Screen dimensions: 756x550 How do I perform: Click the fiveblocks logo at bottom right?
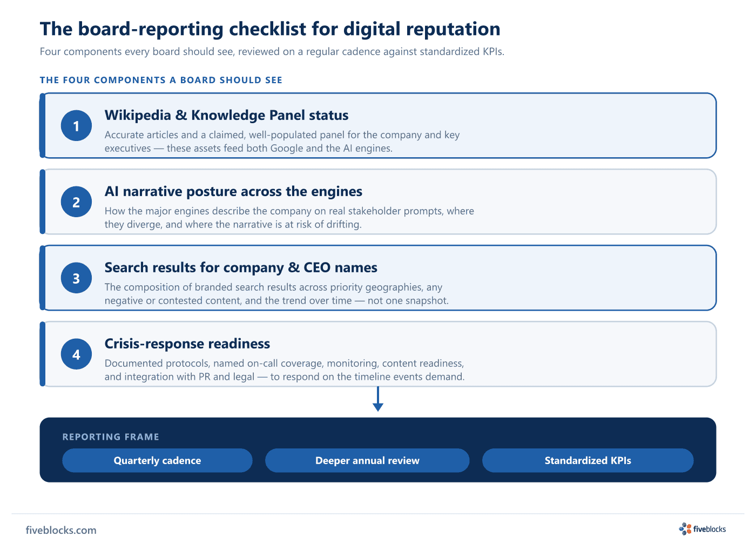(702, 529)
